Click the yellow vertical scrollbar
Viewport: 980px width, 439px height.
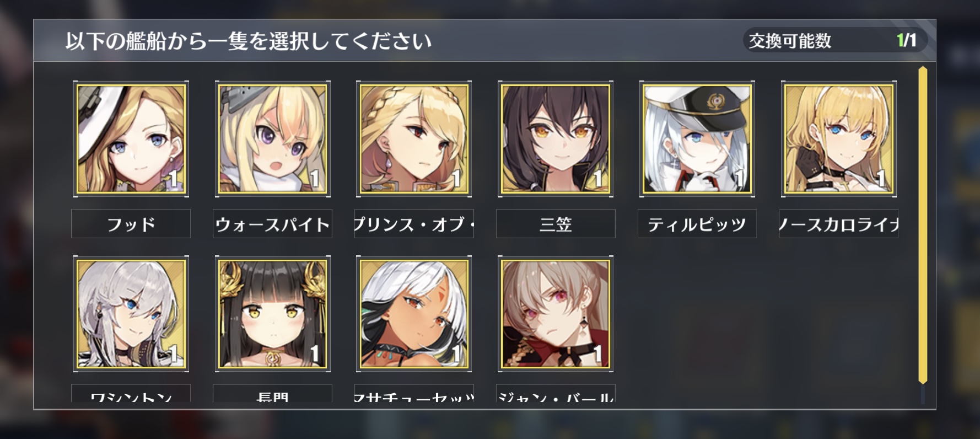923,225
